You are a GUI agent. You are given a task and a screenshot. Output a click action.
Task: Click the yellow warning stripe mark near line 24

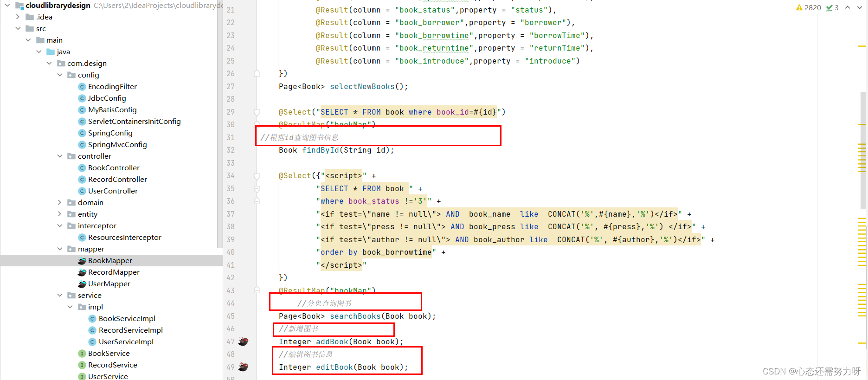(x=862, y=46)
